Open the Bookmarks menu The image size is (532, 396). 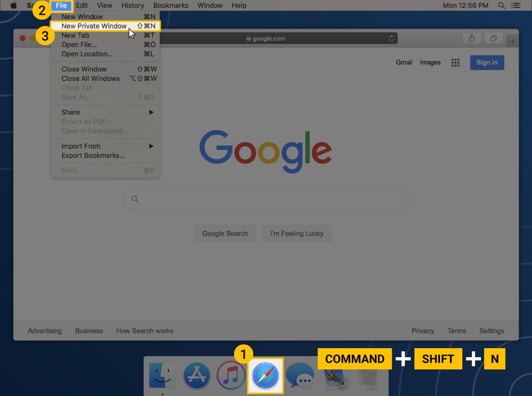pyautogui.click(x=171, y=5)
